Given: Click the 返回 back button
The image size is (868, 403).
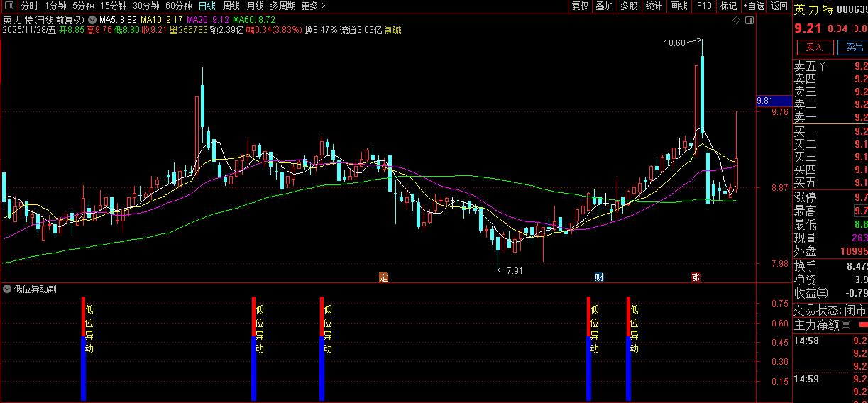Looking at the screenshot, I should pos(779,6).
